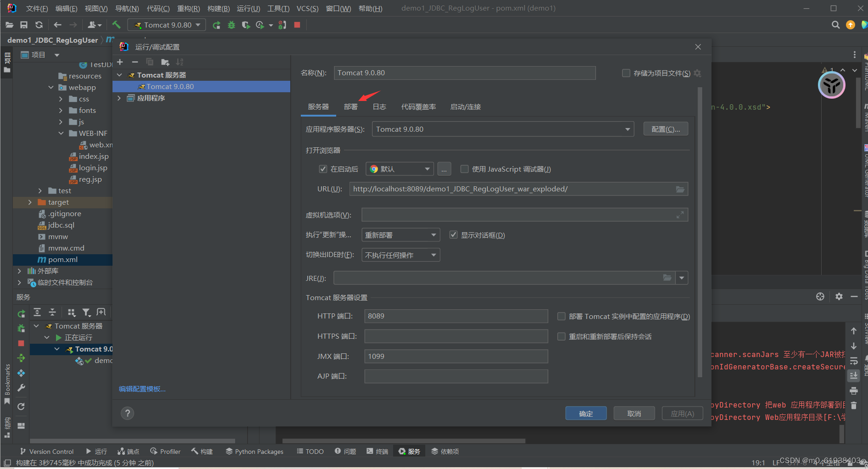868x469 pixels.
Task: Stop service red square in Services panel
Action: (21, 343)
